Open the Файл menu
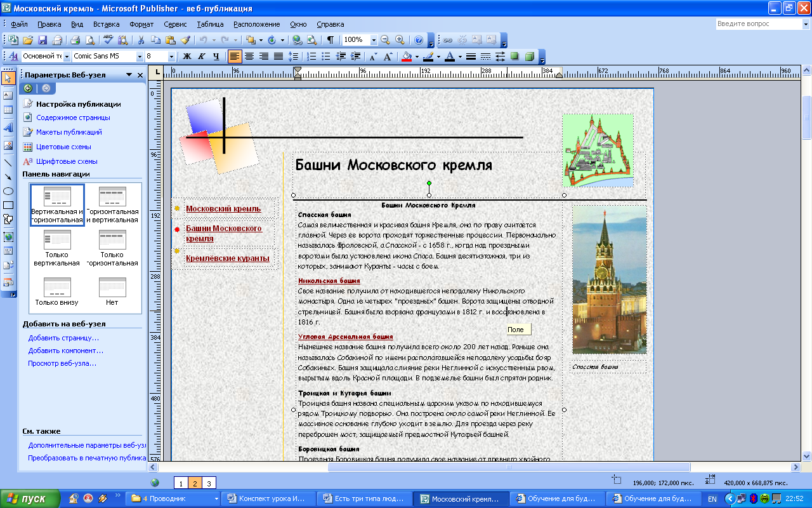The width and height of the screenshot is (812, 508). click(19, 24)
